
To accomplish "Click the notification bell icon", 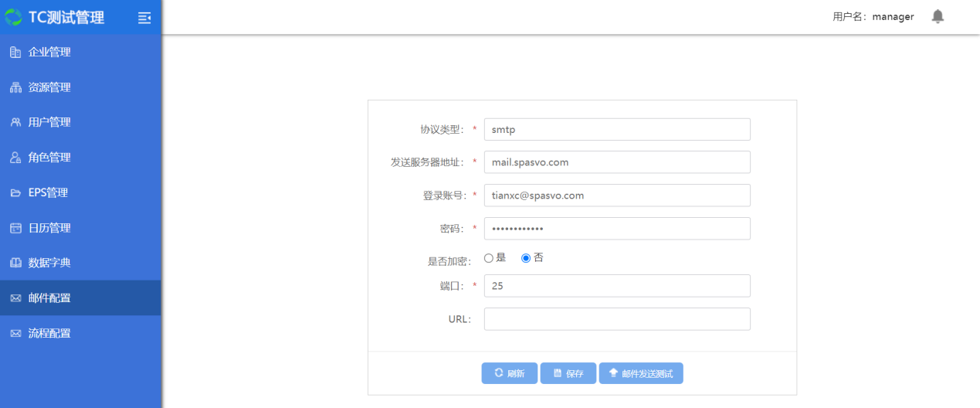I will 938,16.
